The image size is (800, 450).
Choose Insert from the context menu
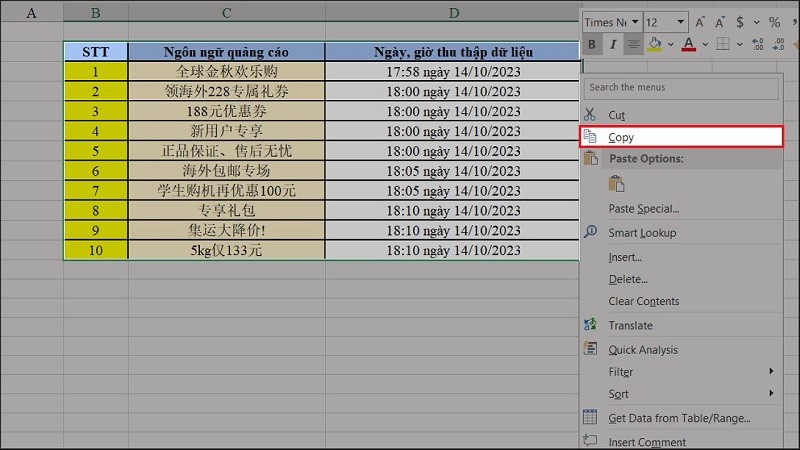click(x=681, y=257)
